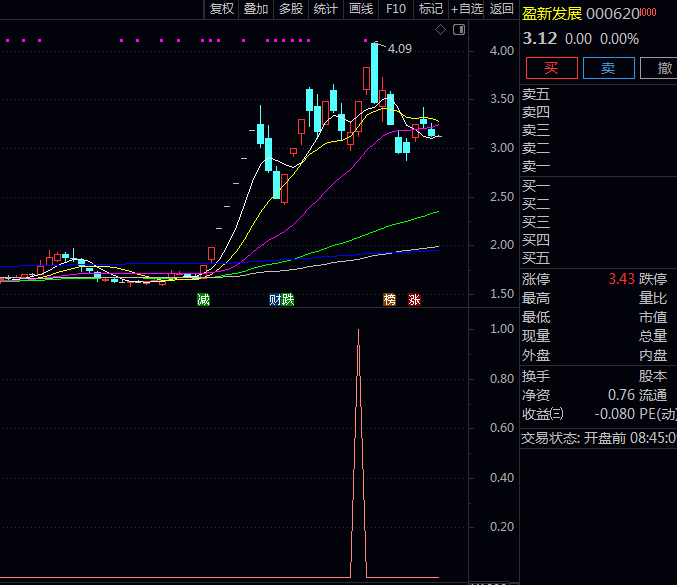Open the 统计 statistics tool
Image resolution: width=677 pixels, height=585 pixels.
(x=326, y=9)
